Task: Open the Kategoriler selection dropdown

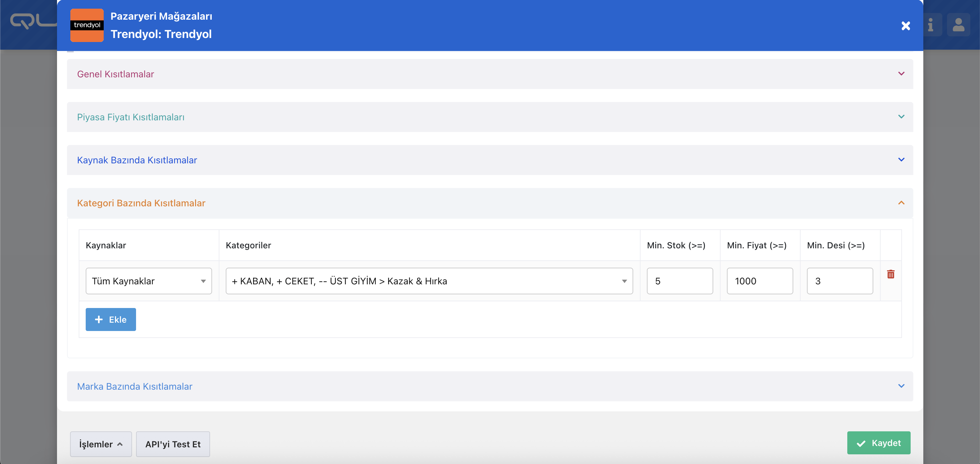Action: click(429, 281)
